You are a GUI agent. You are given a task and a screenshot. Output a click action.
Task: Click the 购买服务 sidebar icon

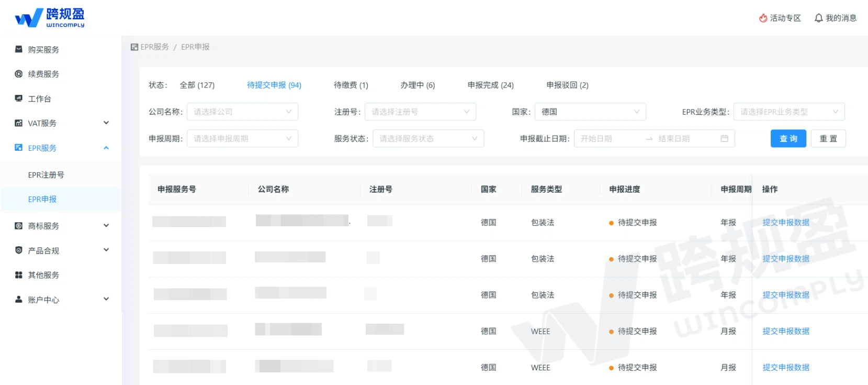[19, 49]
